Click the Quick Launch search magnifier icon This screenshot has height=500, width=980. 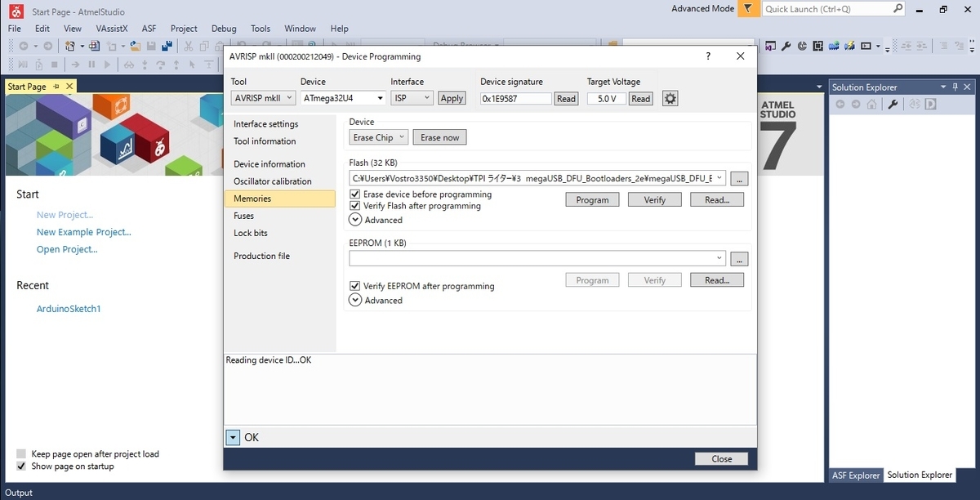tap(898, 9)
